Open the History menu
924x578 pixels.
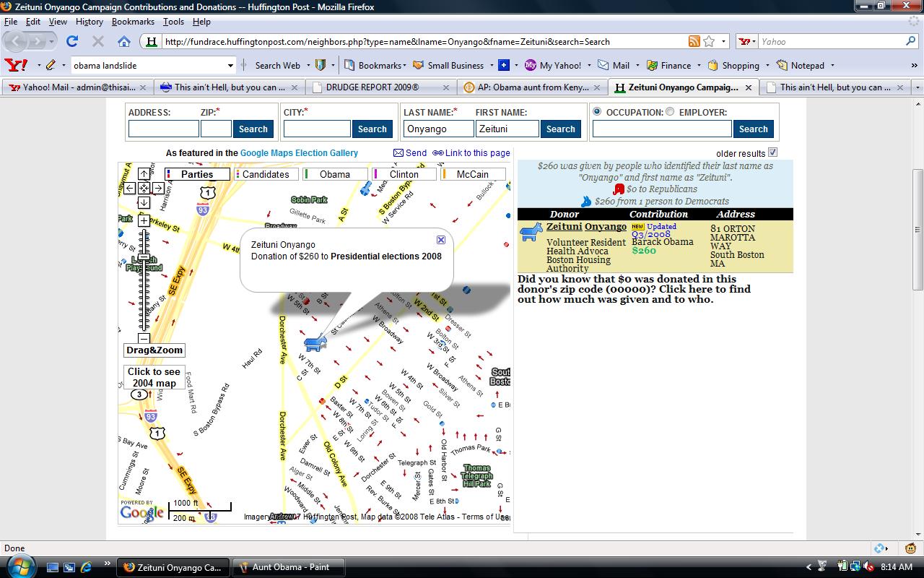click(89, 22)
